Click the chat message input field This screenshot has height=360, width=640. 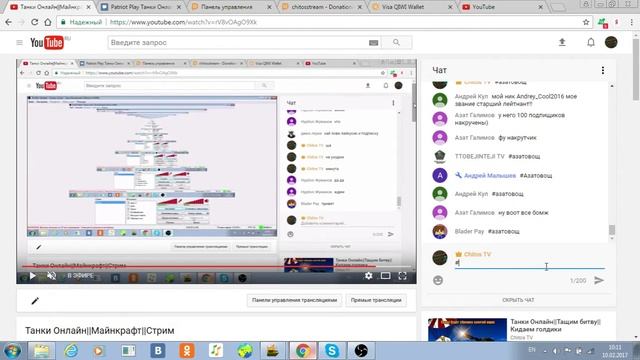pyautogui.click(x=529, y=263)
